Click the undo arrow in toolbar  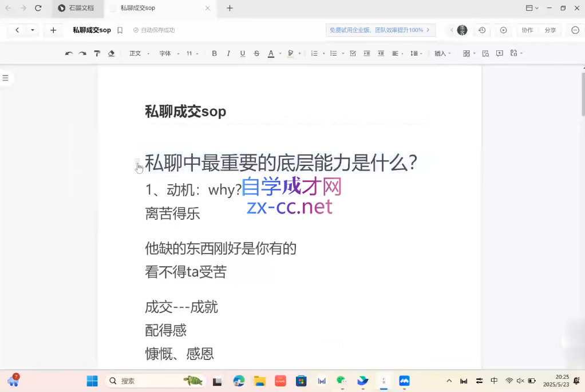pyautogui.click(x=69, y=53)
